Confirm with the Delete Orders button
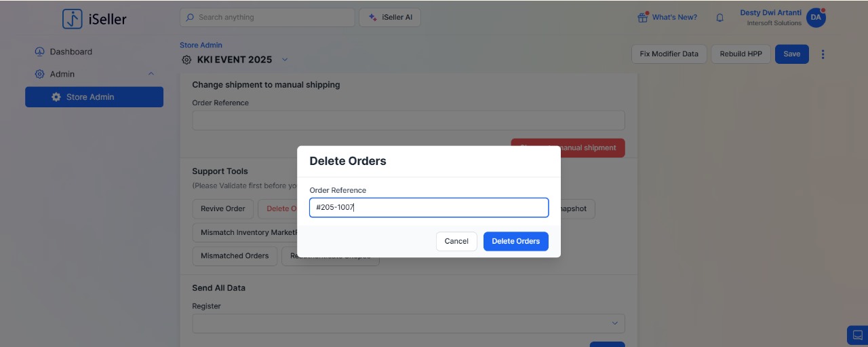Image resolution: width=868 pixels, height=347 pixels. [x=515, y=241]
